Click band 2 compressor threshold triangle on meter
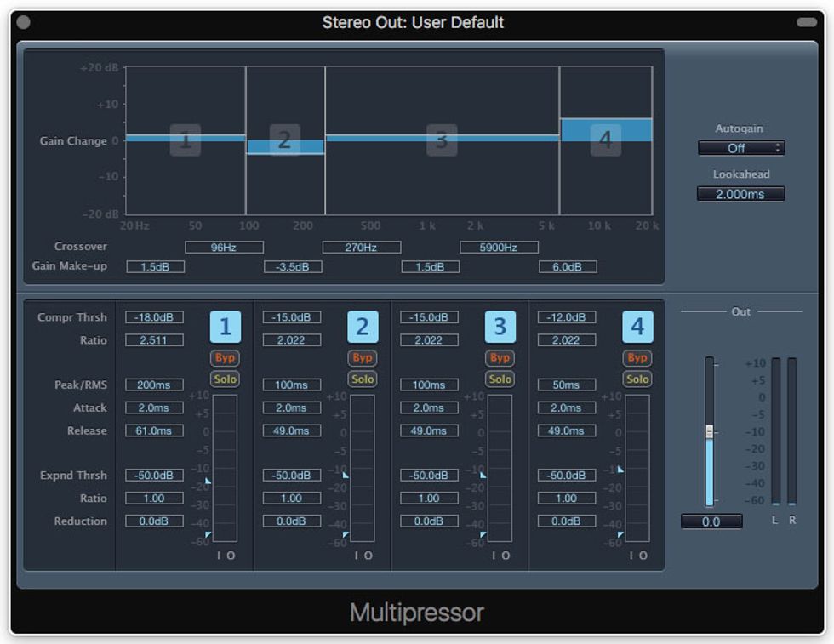834x644 pixels. [346, 475]
